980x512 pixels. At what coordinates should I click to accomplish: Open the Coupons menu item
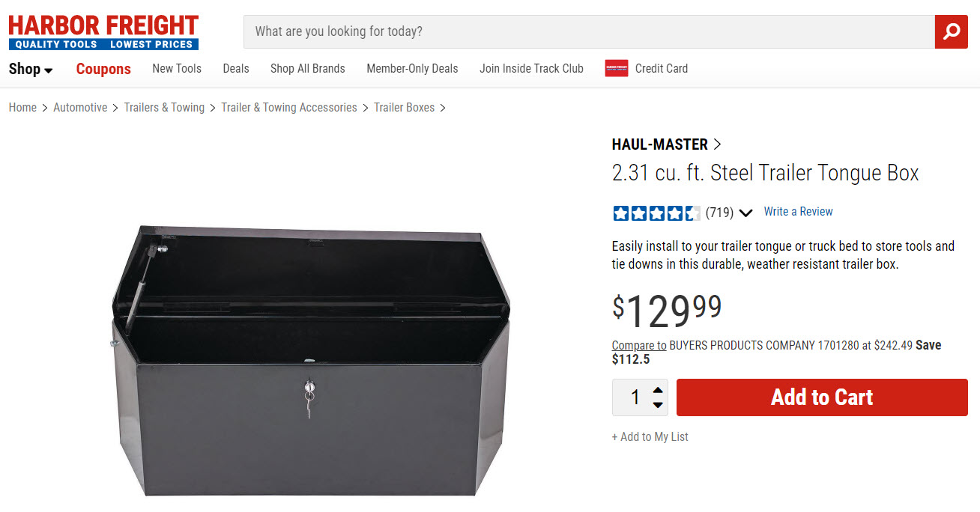coord(103,69)
